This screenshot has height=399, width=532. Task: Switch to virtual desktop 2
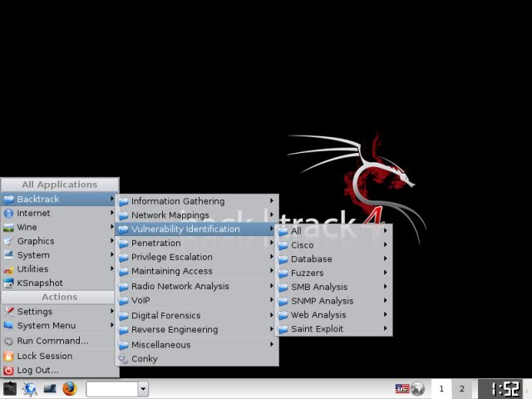[x=462, y=389]
